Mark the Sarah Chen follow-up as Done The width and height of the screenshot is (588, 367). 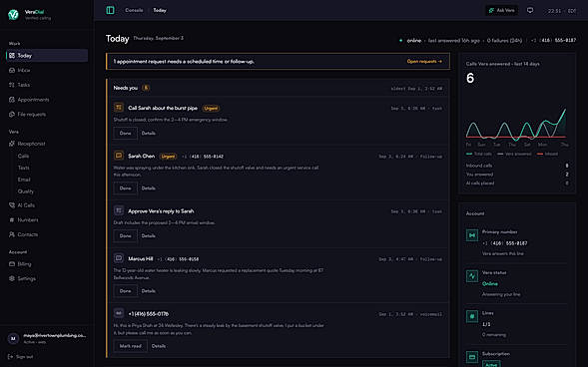point(125,188)
